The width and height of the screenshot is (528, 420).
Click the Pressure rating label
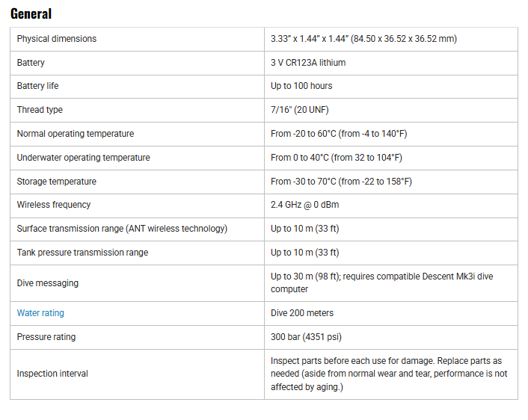(x=46, y=337)
